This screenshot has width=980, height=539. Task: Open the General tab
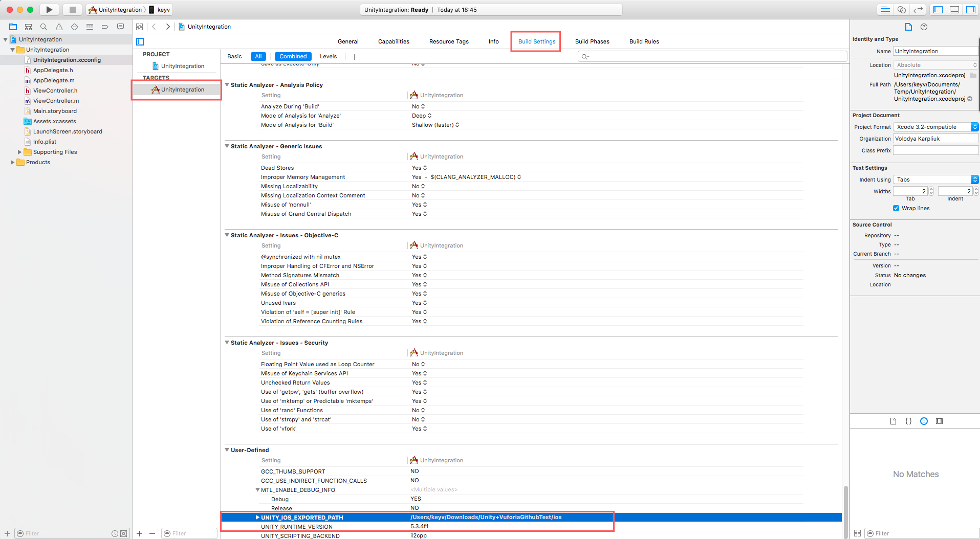coord(348,41)
